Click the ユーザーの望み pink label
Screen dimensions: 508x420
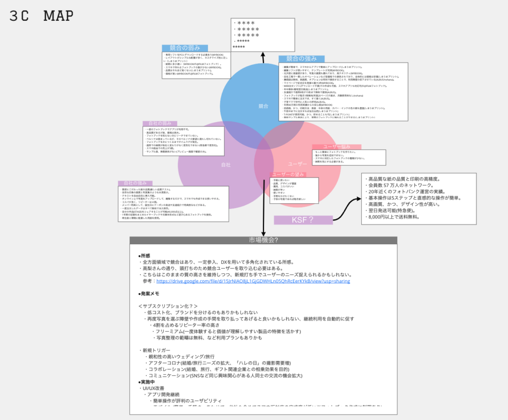(x=288, y=175)
